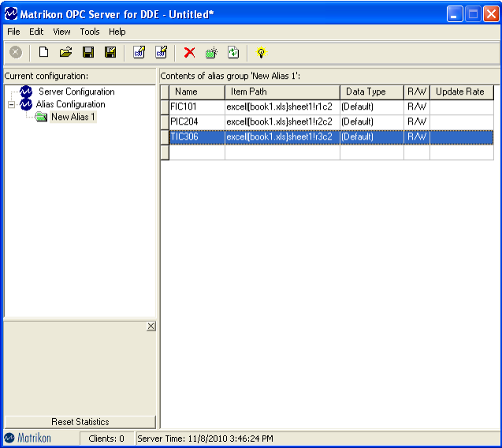Click the export aliases CSV icon
The width and height of the screenshot is (502, 448).
tap(162, 52)
